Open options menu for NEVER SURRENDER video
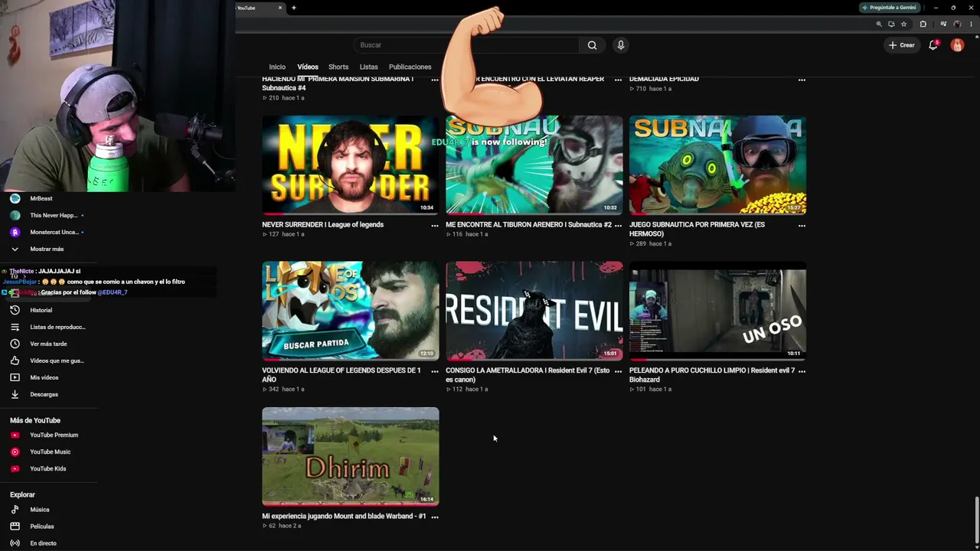This screenshot has height=551, width=980. pos(435,226)
